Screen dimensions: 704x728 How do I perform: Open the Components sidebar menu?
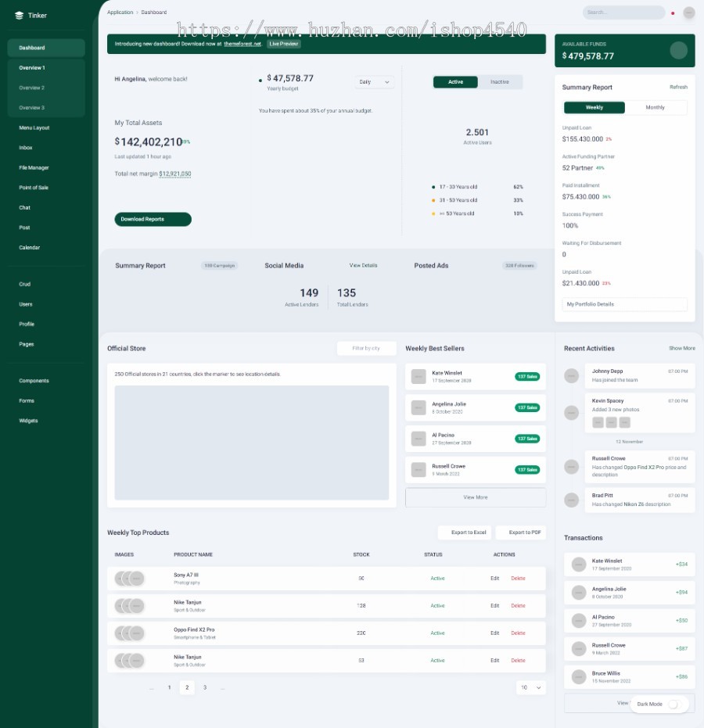(46, 381)
